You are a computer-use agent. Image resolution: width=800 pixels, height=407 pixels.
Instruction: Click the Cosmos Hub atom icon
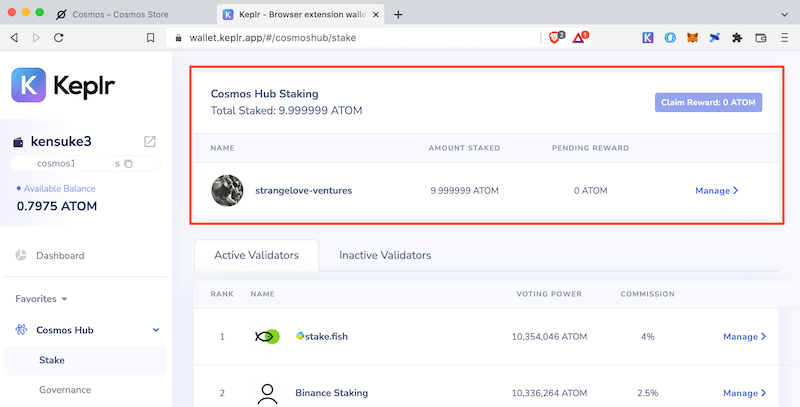click(21, 329)
